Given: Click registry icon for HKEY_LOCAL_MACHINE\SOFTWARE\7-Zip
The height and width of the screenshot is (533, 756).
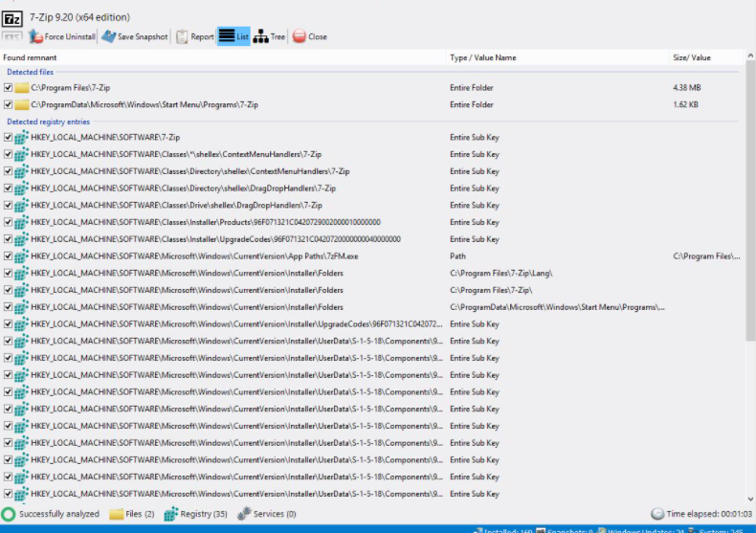Looking at the screenshot, I should point(21,138).
